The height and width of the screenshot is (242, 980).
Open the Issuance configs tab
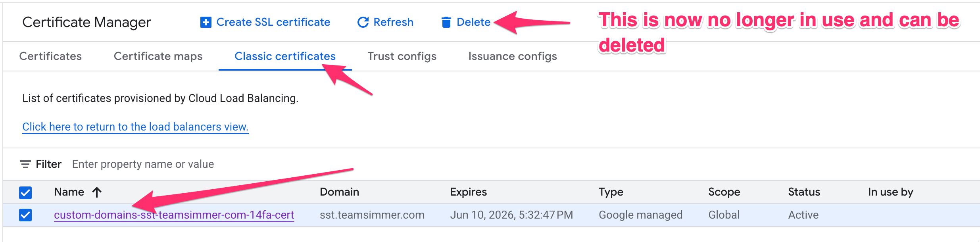pyautogui.click(x=513, y=56)
